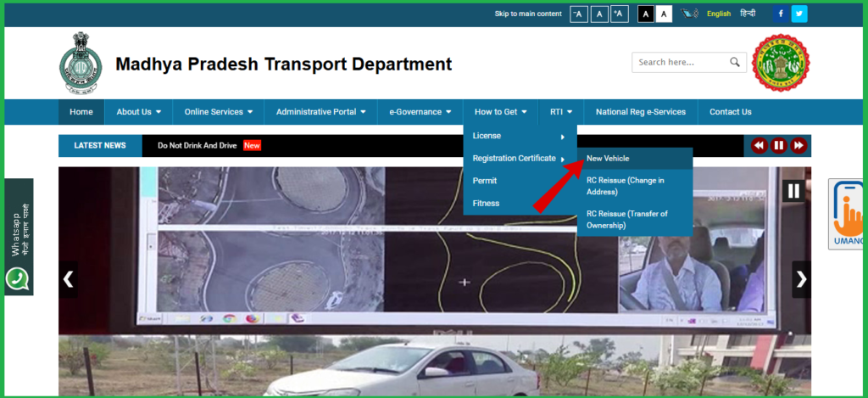Viewport: 868px width, 398px height.
Task: Switch to the dark high-contrast theme
Action: coord(646,14)
